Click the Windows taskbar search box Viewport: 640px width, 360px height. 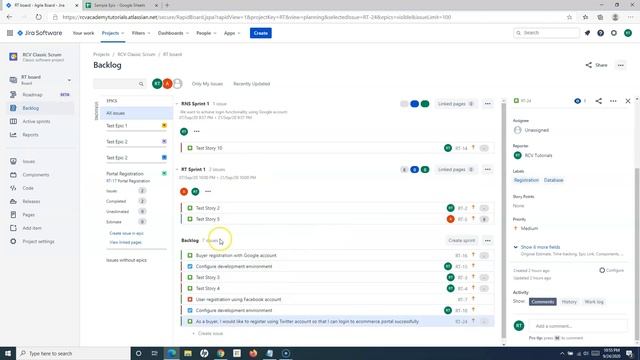(x=73, y=353)
